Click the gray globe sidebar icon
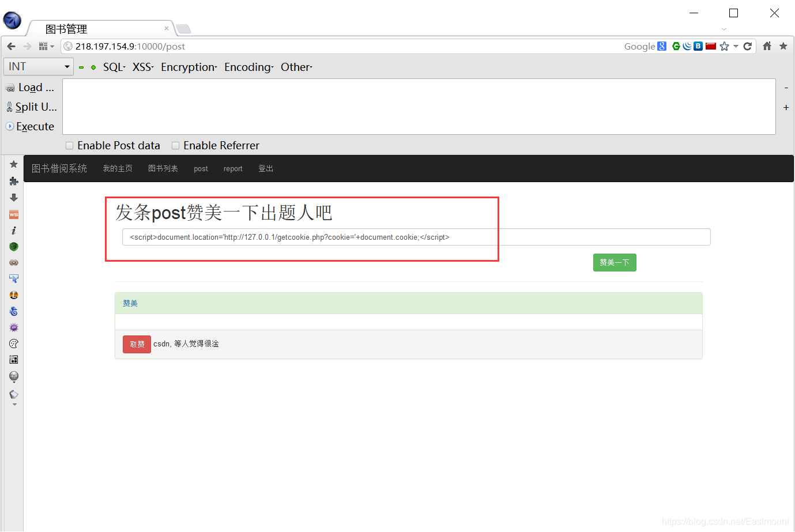 coord(14,376)
